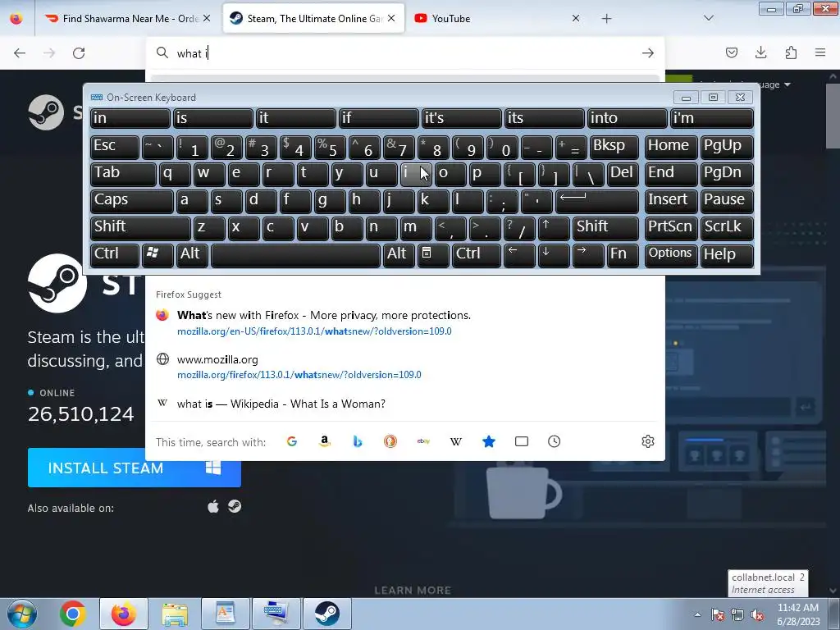Open Firefox extensions puzzle icon
The width and height of the screenshot is (840, 630).
[791, 52]
